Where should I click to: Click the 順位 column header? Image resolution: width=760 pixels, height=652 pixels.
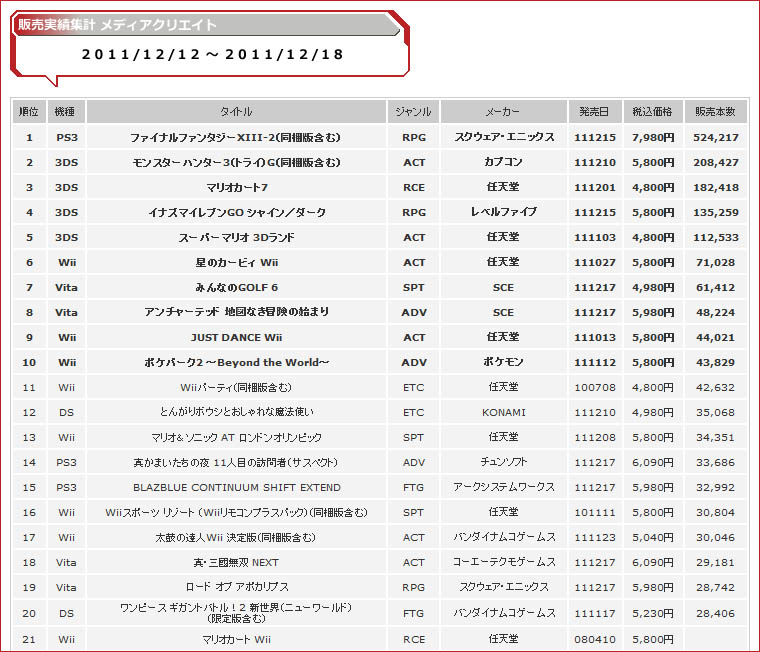point(29,111)
